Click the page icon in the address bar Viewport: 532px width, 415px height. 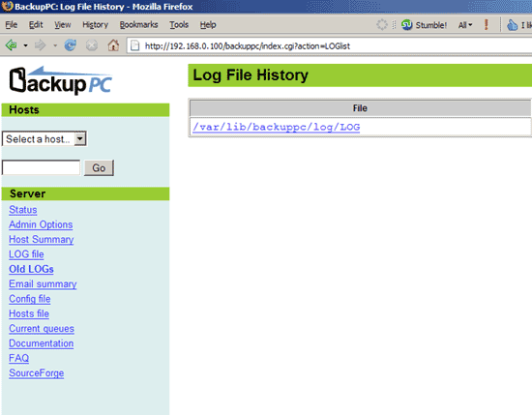click(135, 45)
